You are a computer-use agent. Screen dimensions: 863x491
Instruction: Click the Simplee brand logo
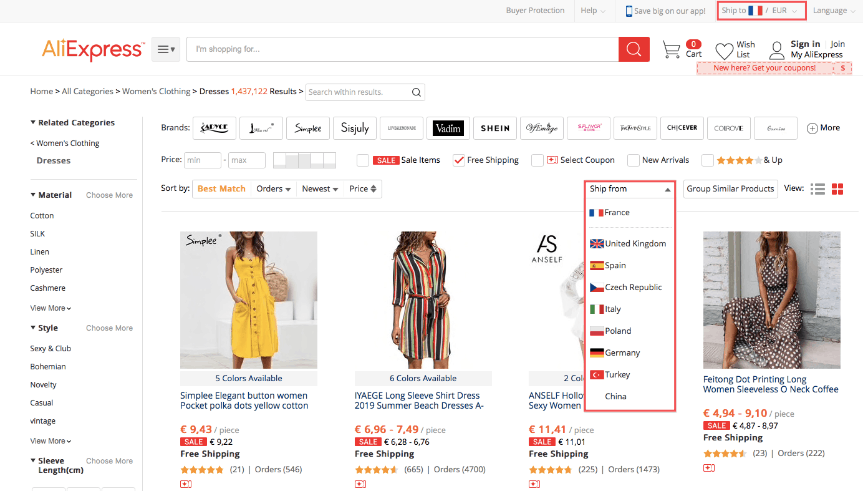click(307, 128)
